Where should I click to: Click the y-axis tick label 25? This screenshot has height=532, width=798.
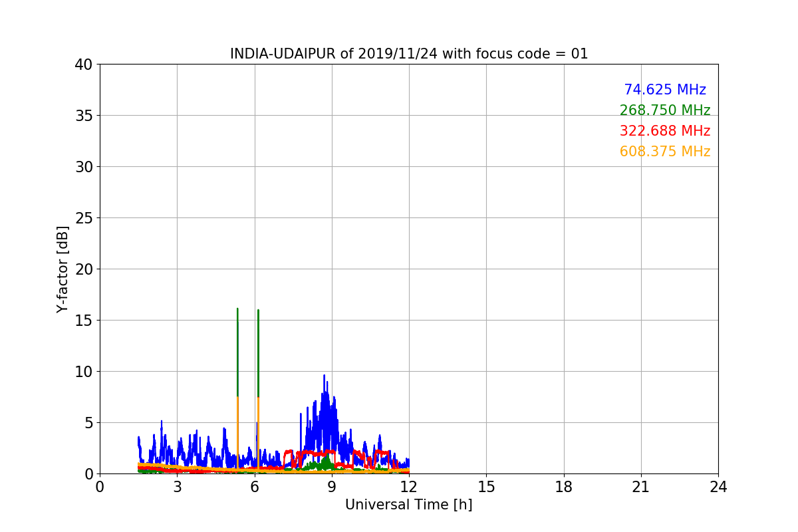tap(83, 218)
